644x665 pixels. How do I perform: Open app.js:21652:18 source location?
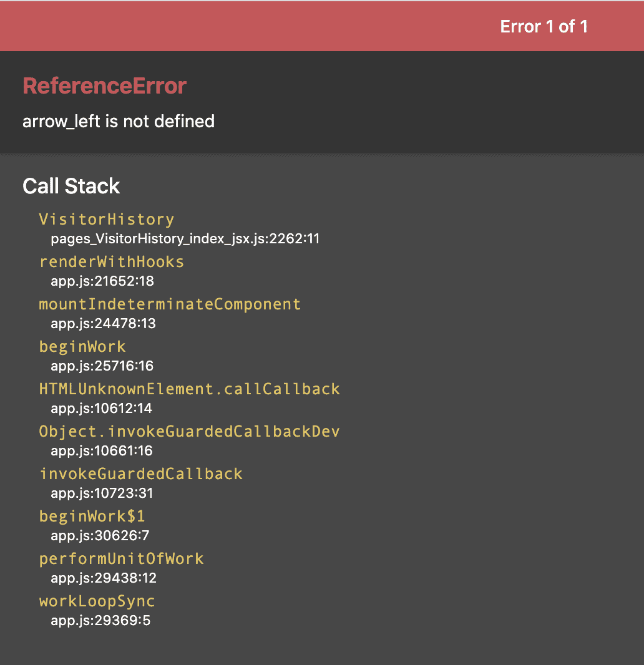point(102,281)
